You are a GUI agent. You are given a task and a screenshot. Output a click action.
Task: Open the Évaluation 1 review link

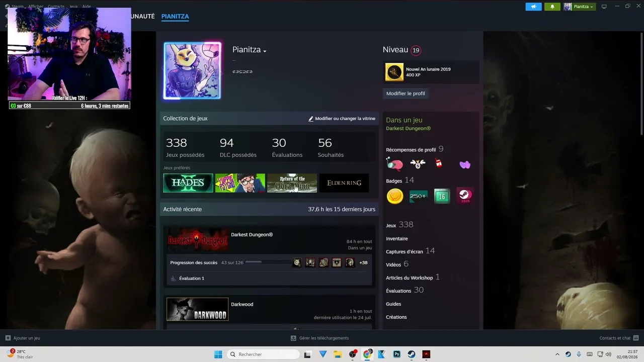coord(192,278)
